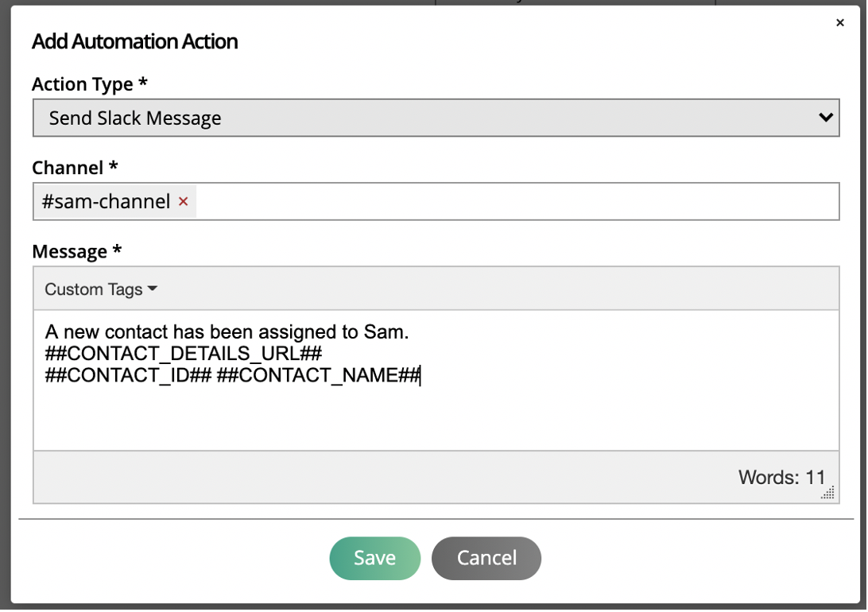Remove the #sam-channel tag via red x icon
The width and height of the screenshot is (868, 612).
pyautogui.click(x=184, y=202)
